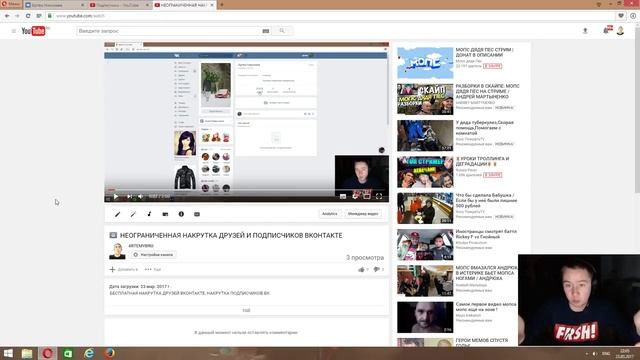Open the player settings gear

click(x=355, y=197)
